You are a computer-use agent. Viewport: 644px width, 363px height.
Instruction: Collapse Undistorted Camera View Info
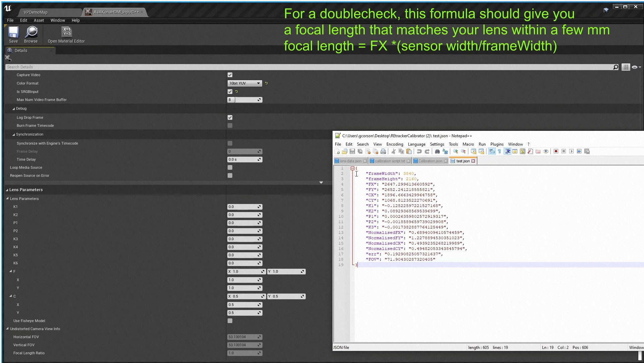(x=7, y=329)
